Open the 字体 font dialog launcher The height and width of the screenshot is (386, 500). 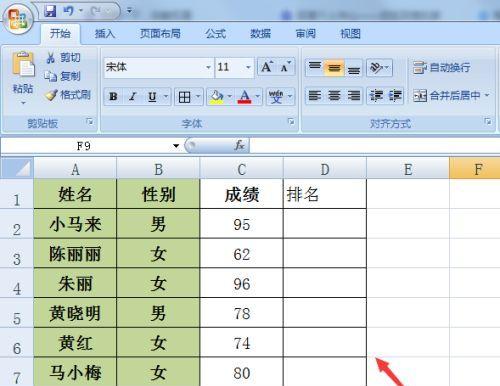tap(291, 122)
